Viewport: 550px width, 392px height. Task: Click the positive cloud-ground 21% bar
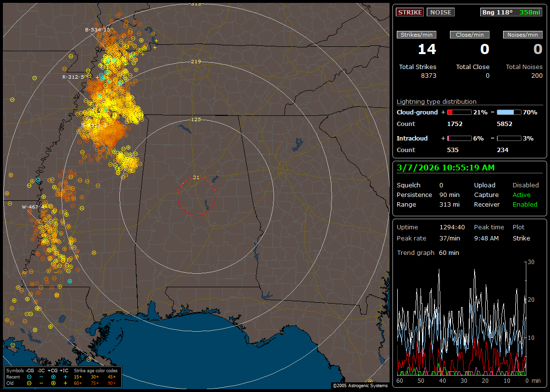(x=459, y=112)
